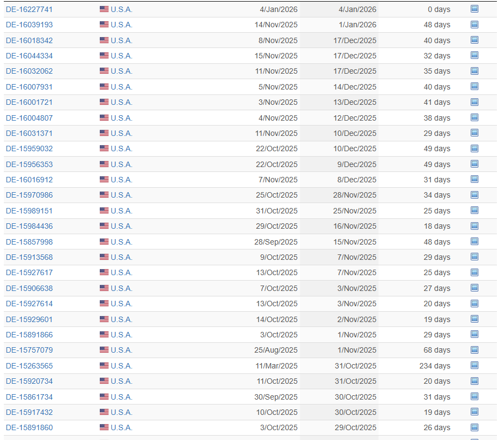Select entry DE-15927617
This screenshot has height=440, width=504.
click(x=29, y=272)
